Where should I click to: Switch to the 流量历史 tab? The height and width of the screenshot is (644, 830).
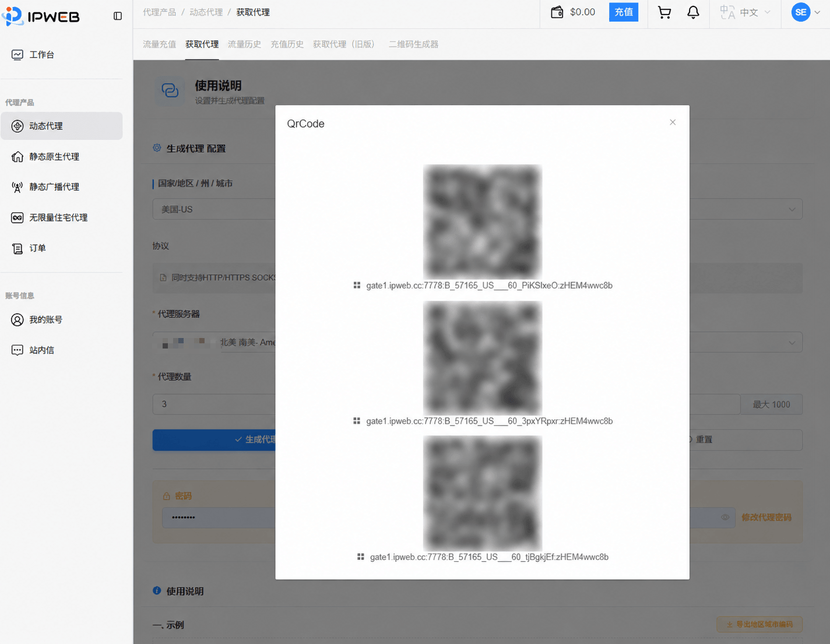coord(244,44)
